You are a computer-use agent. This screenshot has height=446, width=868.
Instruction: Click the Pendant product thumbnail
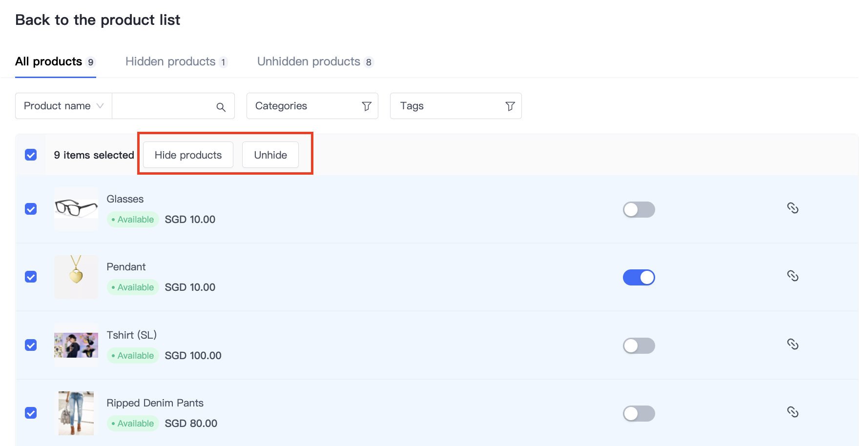76,277
